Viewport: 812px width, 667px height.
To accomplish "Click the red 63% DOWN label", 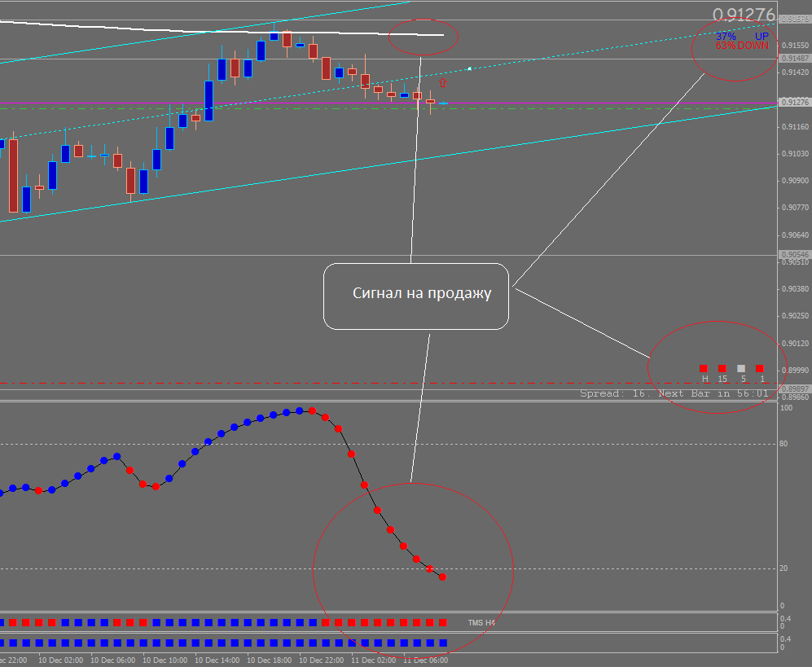I will coord(742,46).
